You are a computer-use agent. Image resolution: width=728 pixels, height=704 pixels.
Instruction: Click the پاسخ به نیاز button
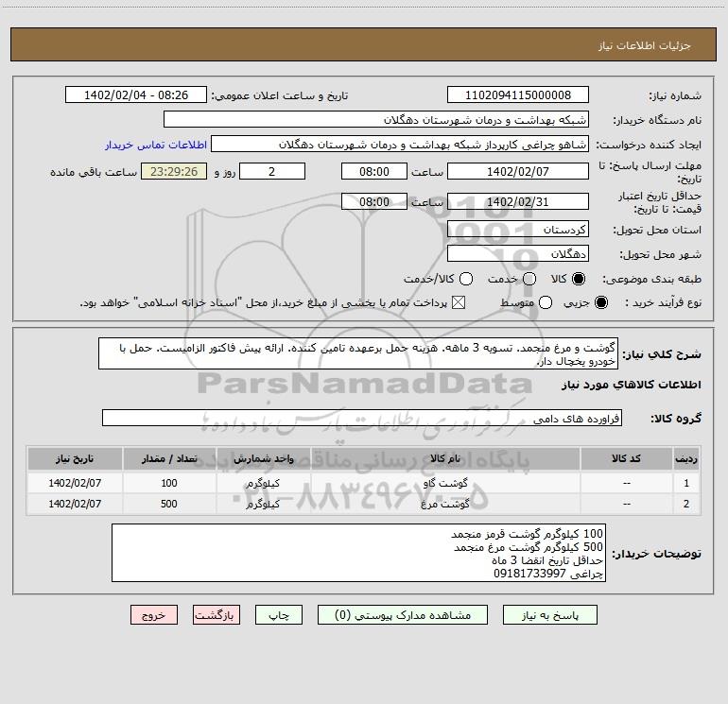(549, 615)
